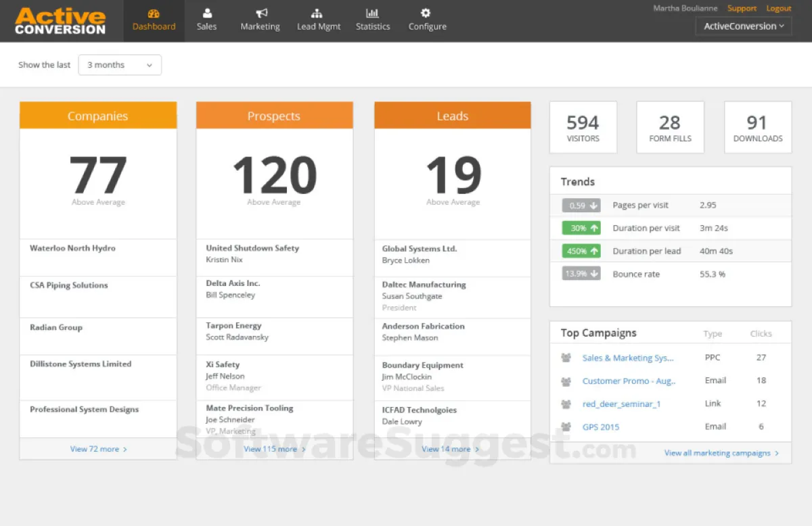Click the group icon beside GPS 2015
Viewport: 812px width, 526px height.
566,427
